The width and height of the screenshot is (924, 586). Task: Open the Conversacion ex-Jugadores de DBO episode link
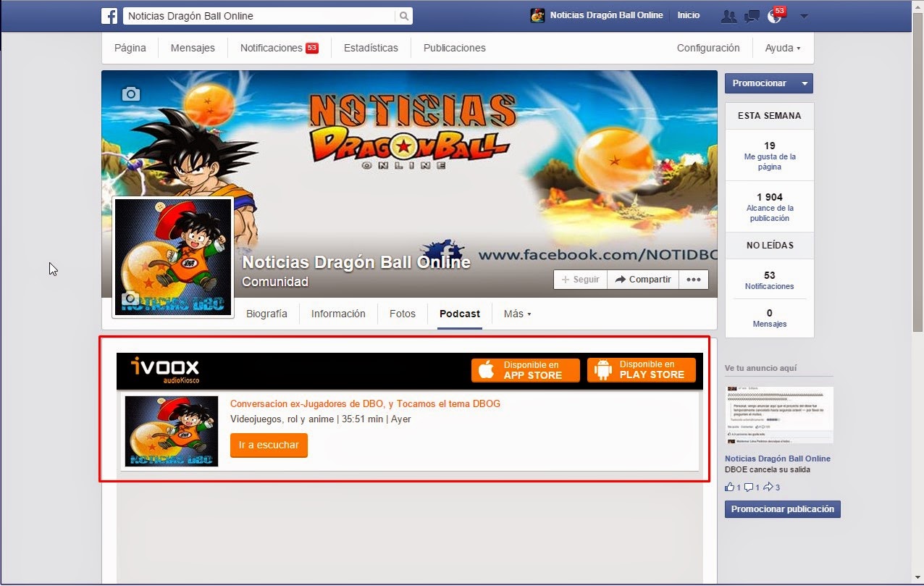point(365,403)
